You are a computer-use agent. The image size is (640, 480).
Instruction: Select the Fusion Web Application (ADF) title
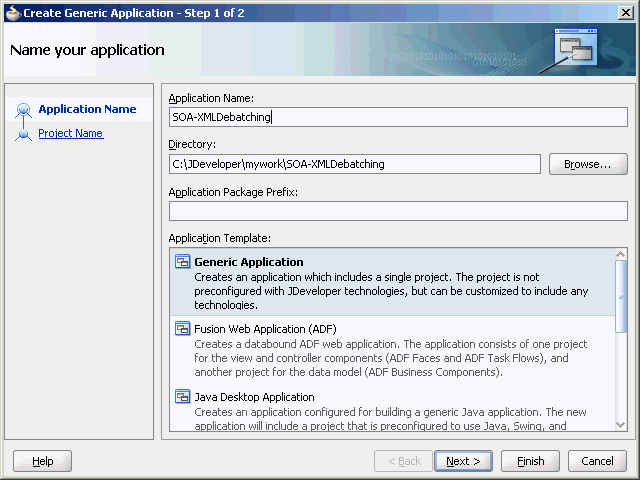(x=265, y=329)
